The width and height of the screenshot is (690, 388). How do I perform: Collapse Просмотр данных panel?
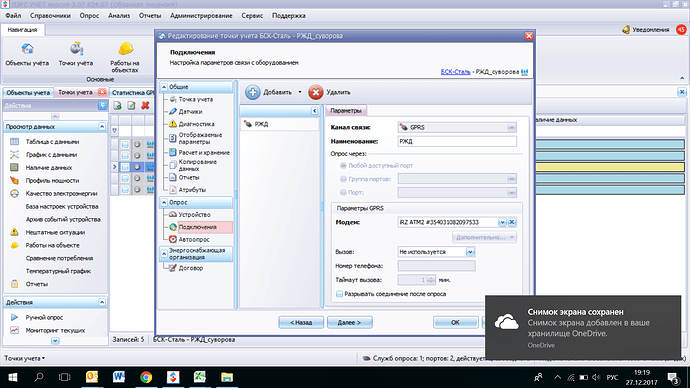click(102, 127)
